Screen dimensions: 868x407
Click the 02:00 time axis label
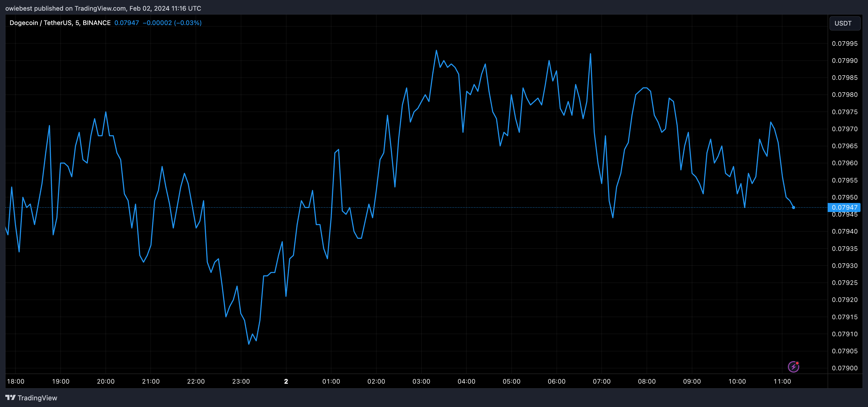click(x=376, y=381)
